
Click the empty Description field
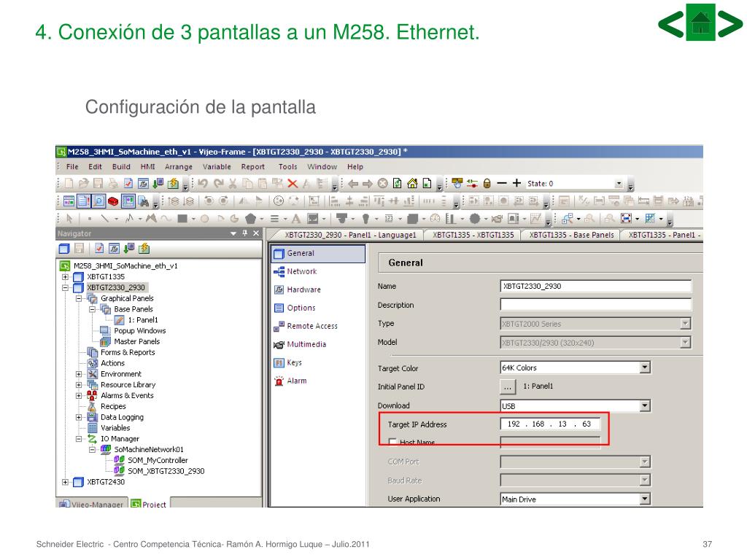coord(595,305)
